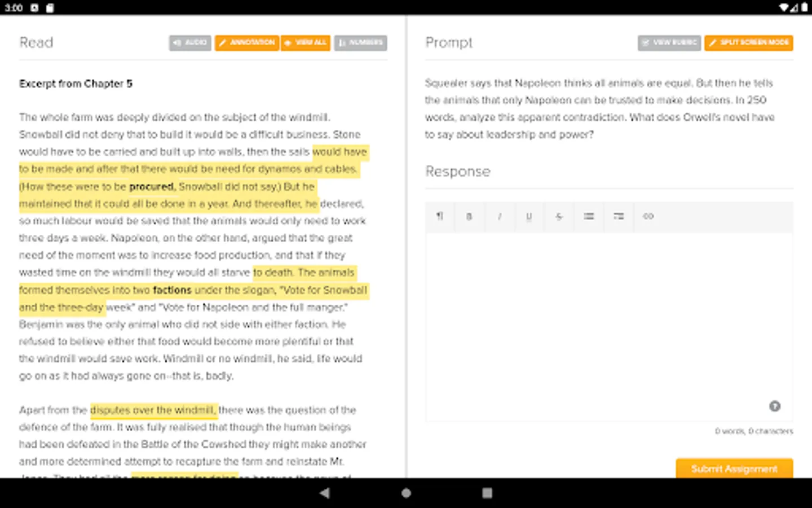Apply indent with the indent icon

coord(619,216)
